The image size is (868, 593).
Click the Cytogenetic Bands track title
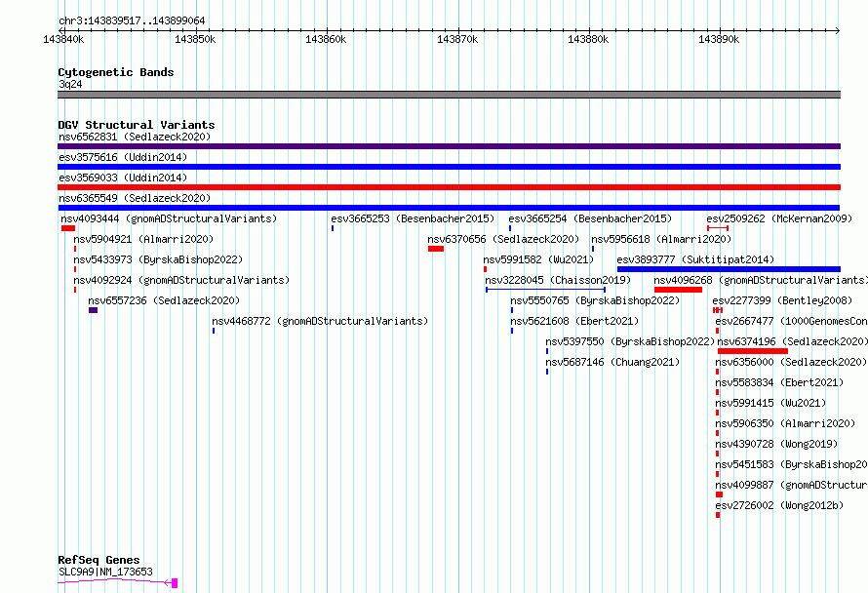116,72
